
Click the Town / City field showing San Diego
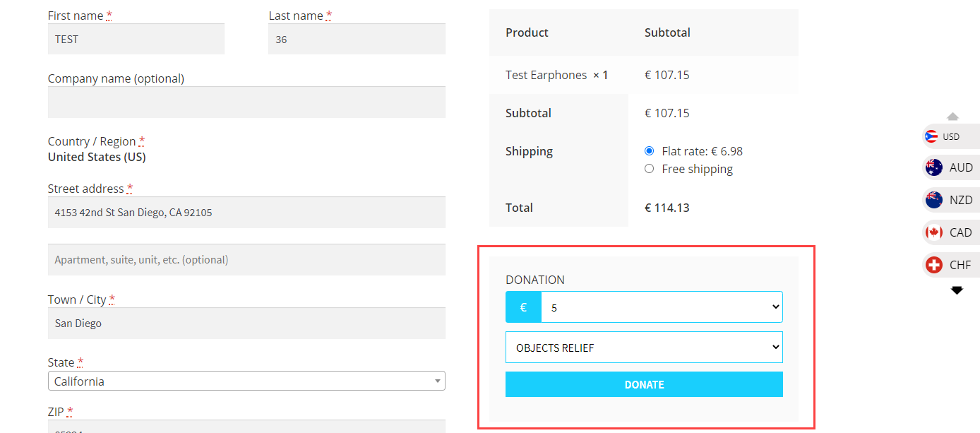(246, 323)
